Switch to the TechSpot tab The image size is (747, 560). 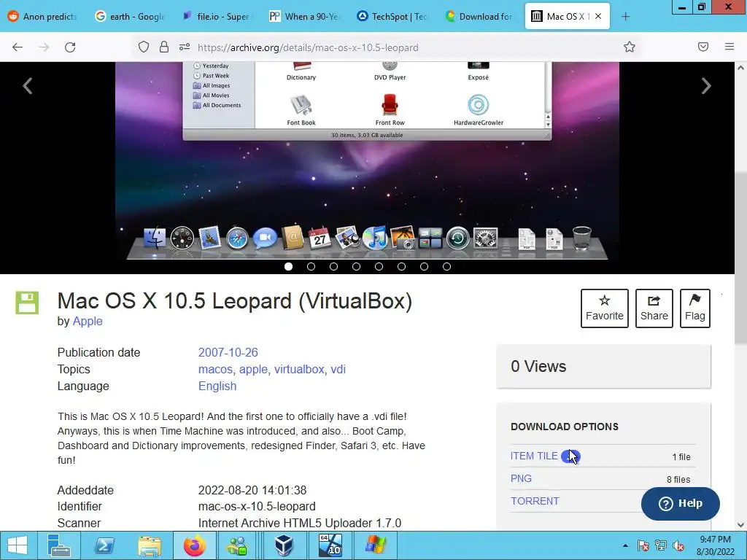click(x=391, y=16)
